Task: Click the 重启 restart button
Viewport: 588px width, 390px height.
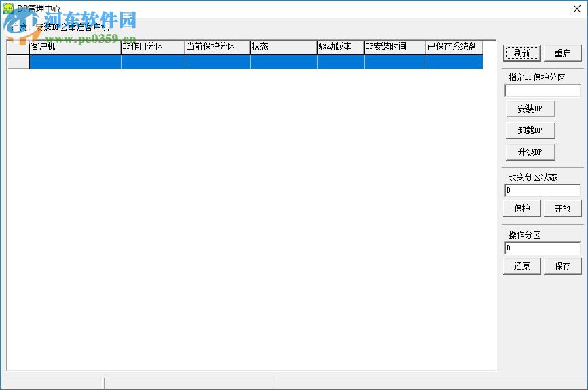Action: [562, 53]
